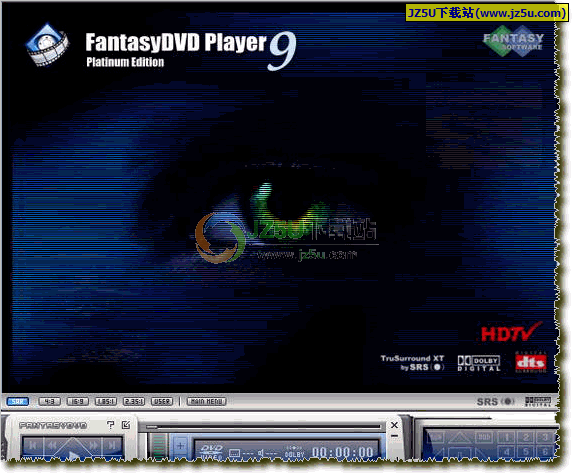Close the player with X button
Image resolution: width=572 pixels, height=474 pixels.
(x=394, y=425)
